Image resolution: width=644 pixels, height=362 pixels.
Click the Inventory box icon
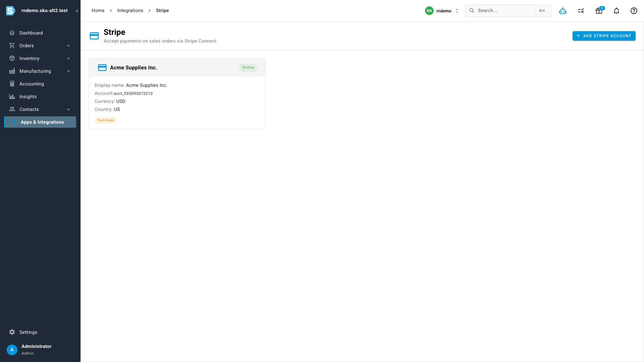pyautogui.click(x=12, y=58)
